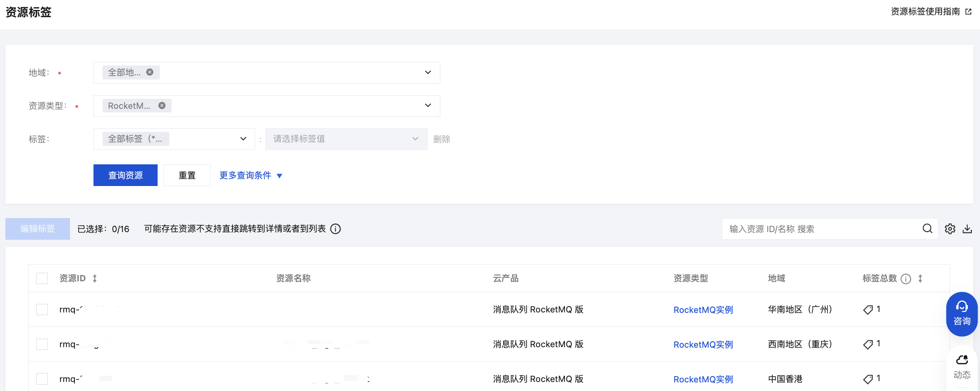Image resolution: width=980 pixels, height=391 pixels.
Task: Focus the 输入资源 ID/名称 search field
Action: point(822,229)
